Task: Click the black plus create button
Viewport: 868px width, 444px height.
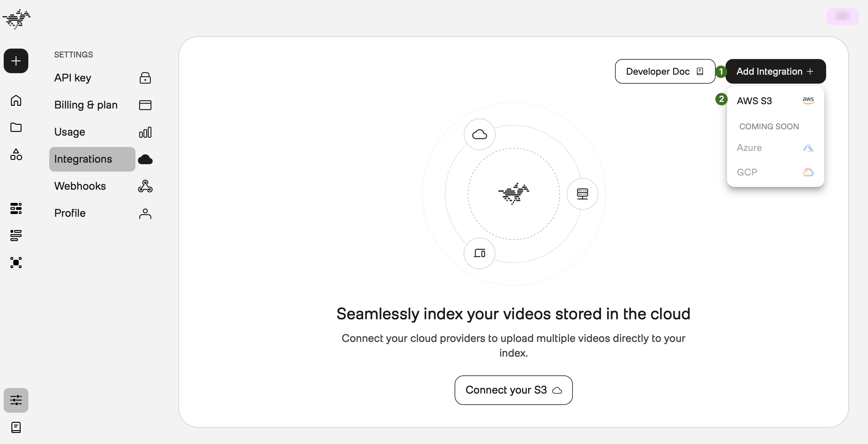Action: (16, 61)
